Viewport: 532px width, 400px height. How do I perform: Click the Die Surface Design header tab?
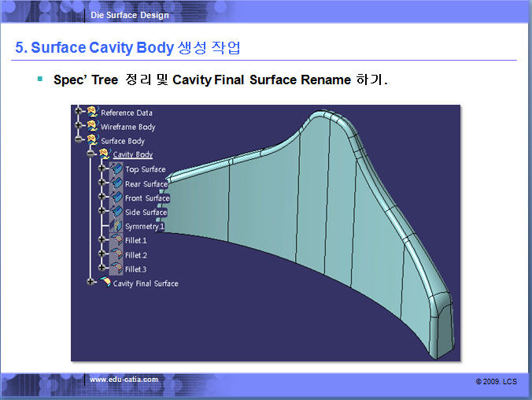(129, 15)
